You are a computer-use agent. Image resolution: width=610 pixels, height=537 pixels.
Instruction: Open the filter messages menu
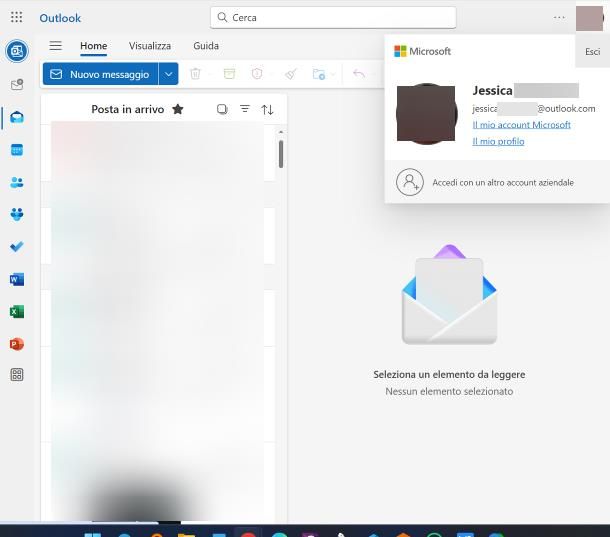coord(245,109)
